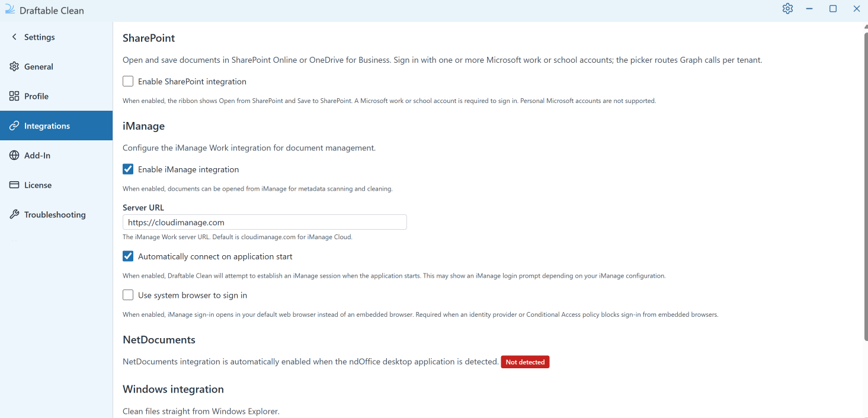Click the Integrations link icon
Image resolution: width=868 pixels, height=418 pixels.
(14, 126)
